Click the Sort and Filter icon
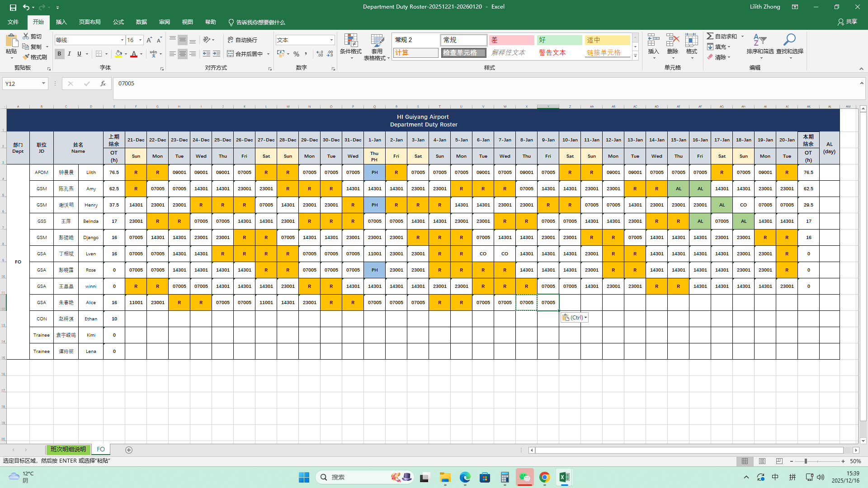This screenshot has height=488, width=868. pos(759,41)
